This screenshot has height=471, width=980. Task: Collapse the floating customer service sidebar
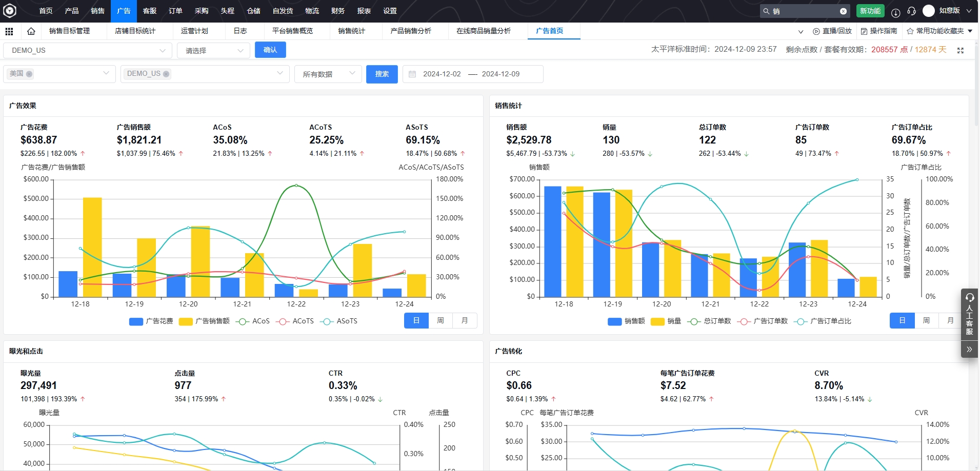[x=969, y=350]
